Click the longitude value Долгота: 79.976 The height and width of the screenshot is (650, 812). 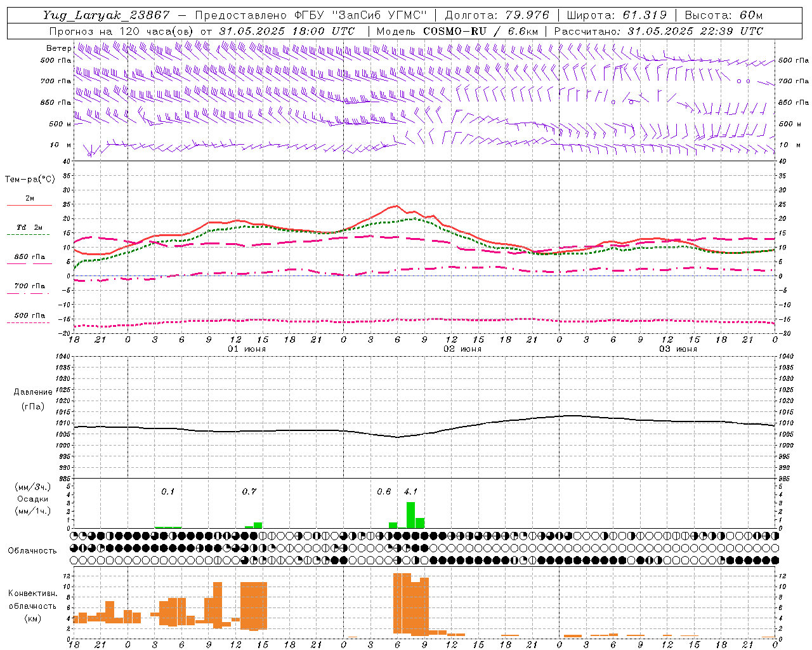coord(497,15)
